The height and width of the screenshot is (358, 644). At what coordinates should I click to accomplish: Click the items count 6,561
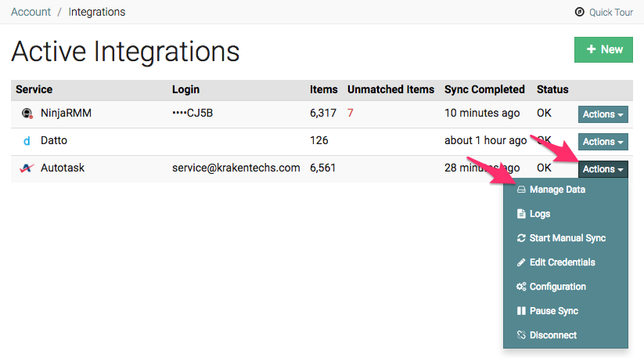[x=323, y=168]
